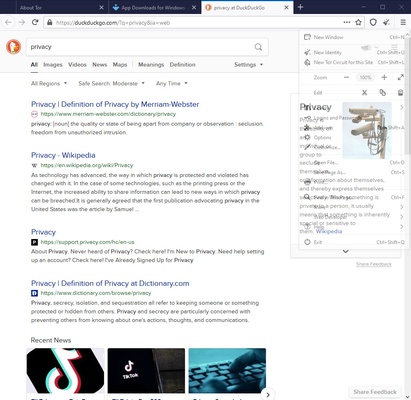Open the security level shield icon
The height and width of the screenshot is (400, 411).
[x=373, y=22]
